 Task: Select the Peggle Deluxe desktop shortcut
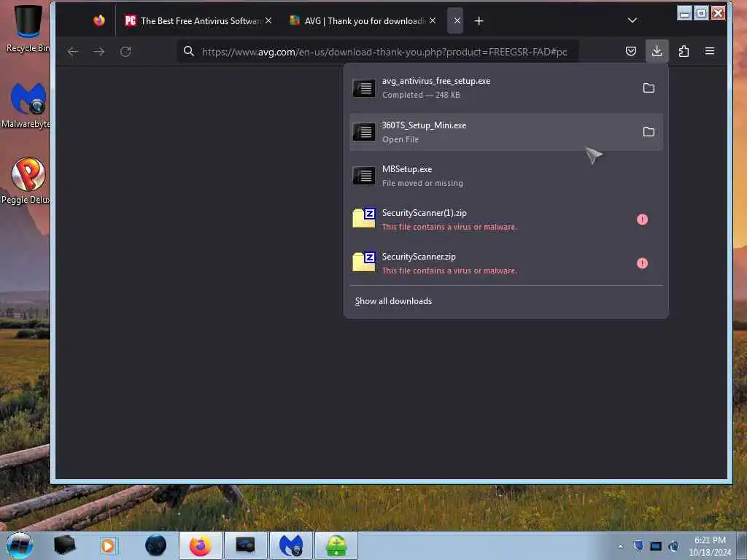pos(27,181)
